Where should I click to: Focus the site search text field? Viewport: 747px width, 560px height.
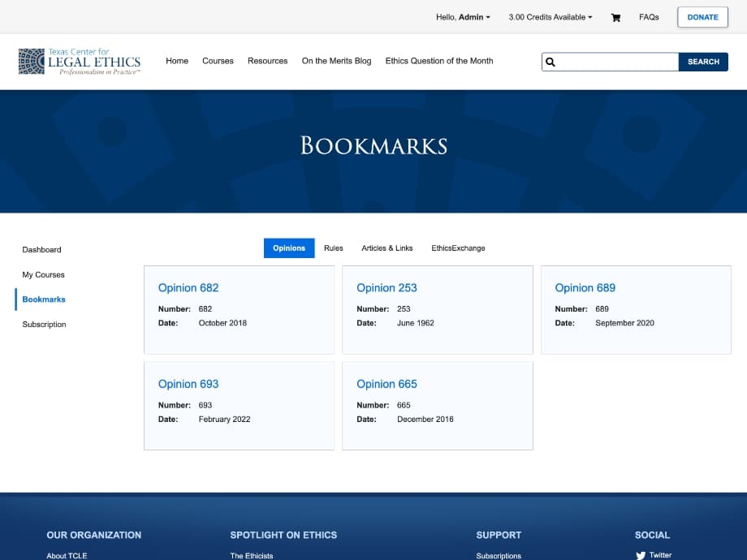coord(617,62)
